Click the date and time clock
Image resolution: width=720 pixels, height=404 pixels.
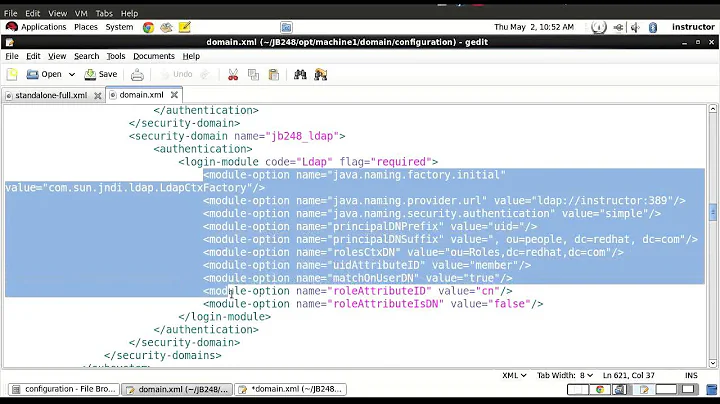pyautogui.click(x=534, y=27)
